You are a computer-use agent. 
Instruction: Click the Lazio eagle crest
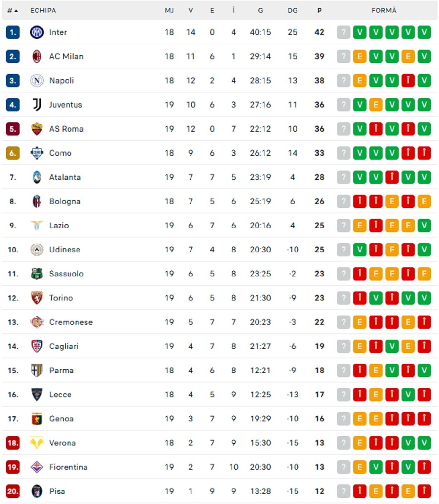37,226
